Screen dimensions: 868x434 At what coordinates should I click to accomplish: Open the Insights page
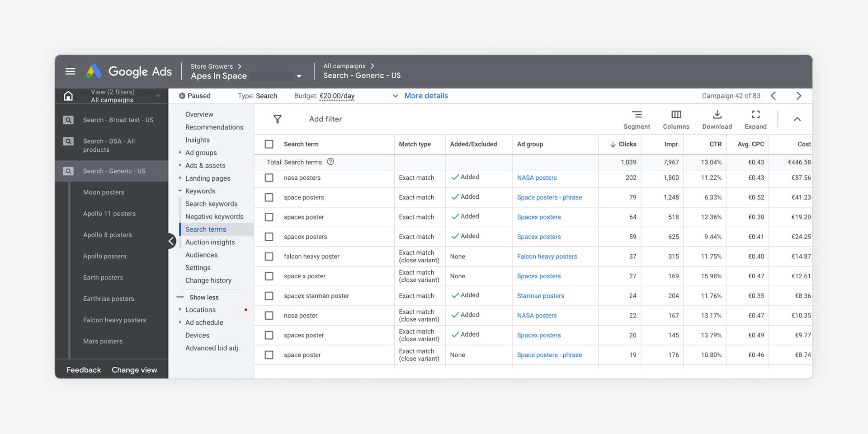click(198, 140)
